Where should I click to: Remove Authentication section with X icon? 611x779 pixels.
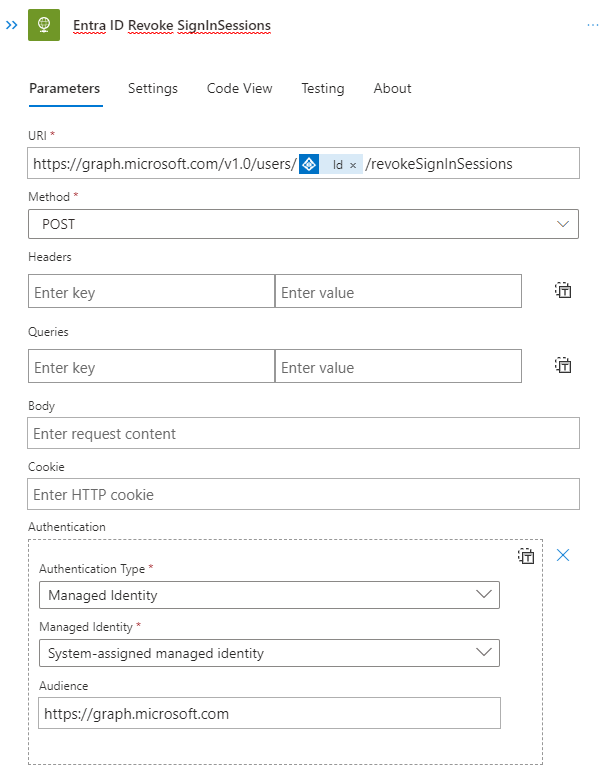coord(563,555)
